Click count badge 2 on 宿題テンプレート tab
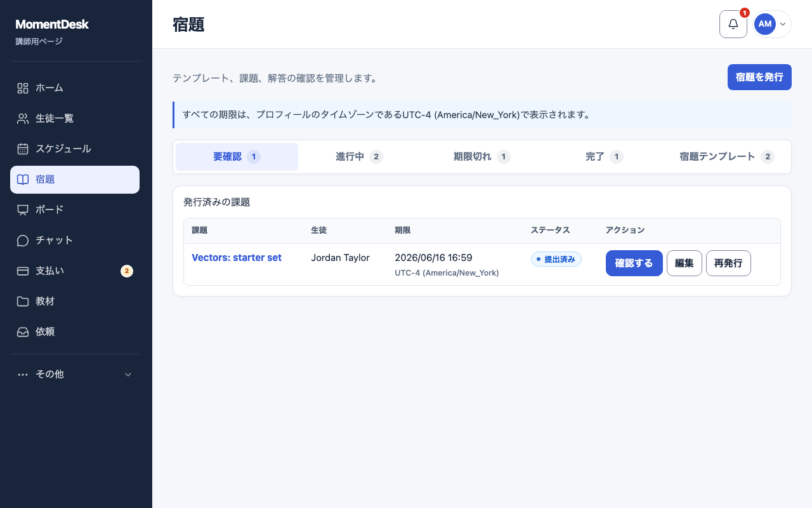Image resolution: width=812 pixels, height=508 pixels. pyautogui.click(x=768, y=157)
